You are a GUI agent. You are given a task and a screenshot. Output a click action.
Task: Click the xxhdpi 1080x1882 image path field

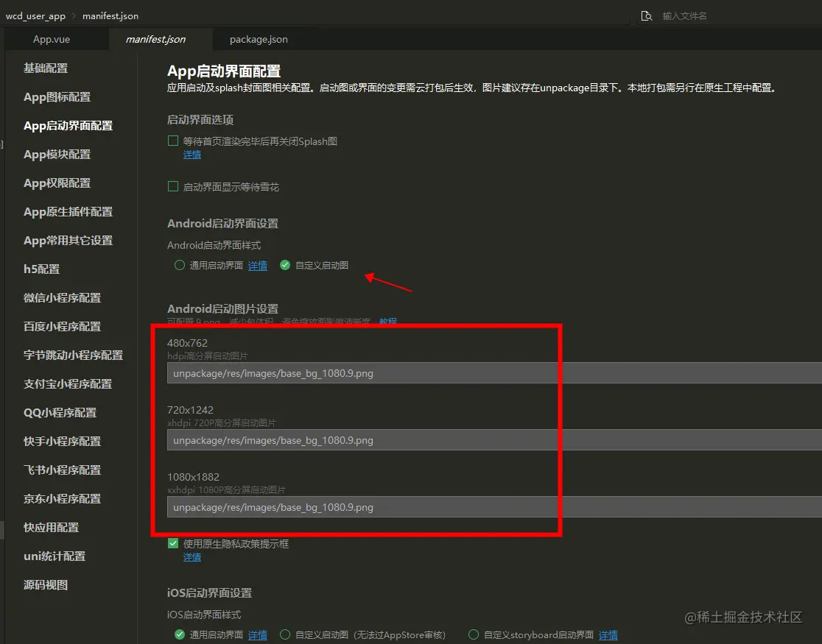(361, 507)
